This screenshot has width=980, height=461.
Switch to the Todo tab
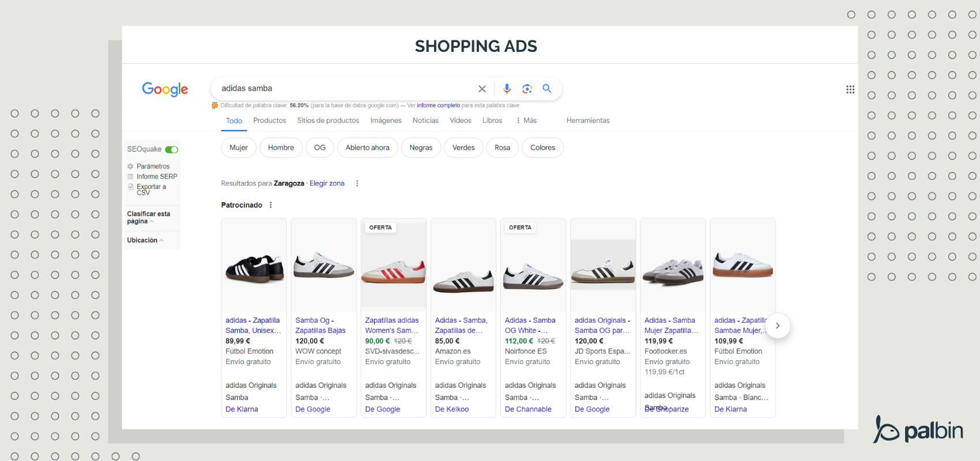(234, 120)
